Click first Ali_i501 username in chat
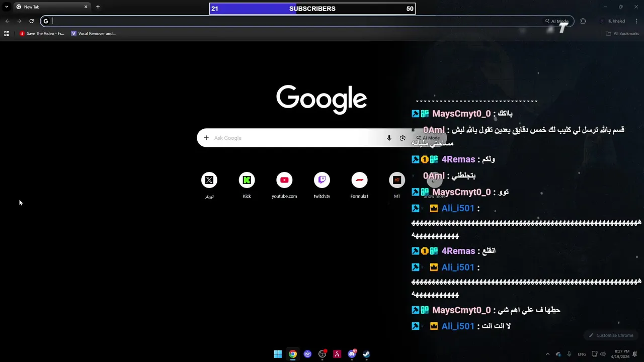The image size is (644, 362). [458, 208]
